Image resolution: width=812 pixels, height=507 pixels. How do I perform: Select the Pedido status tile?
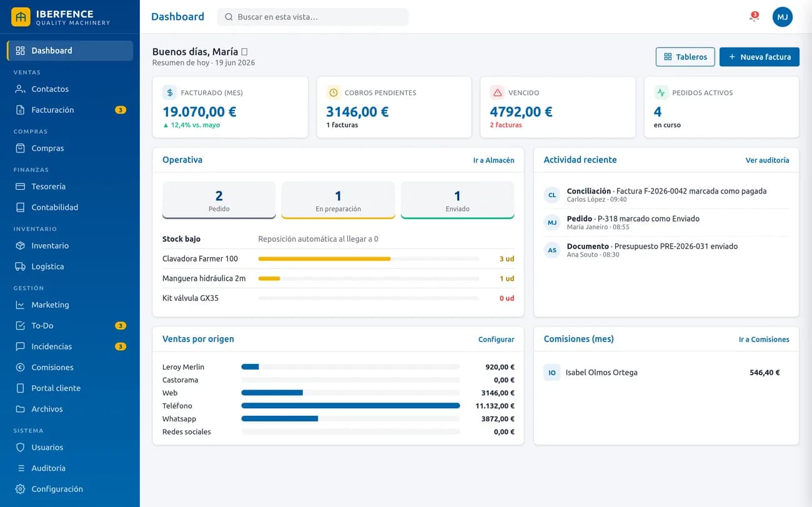[x=219, y=200]
